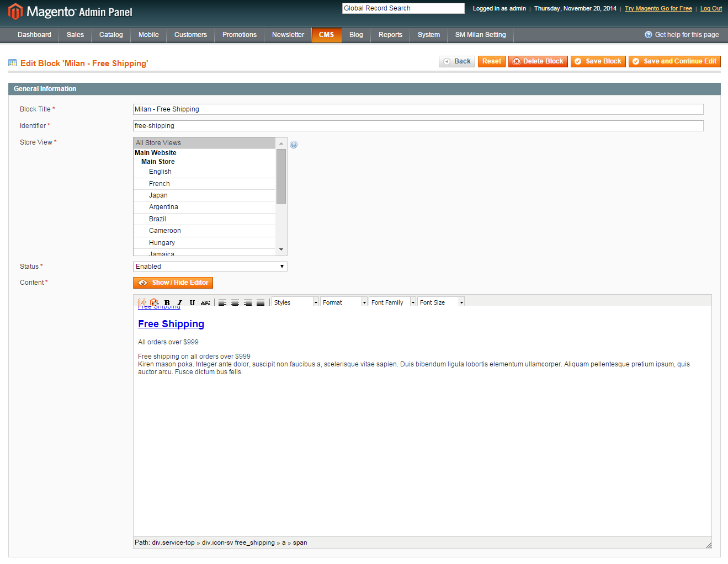Image resolution: width=728 pixels, height=564 pixels.
Task: Select the Hungary store view
Action: pyautogui.click(x=204, y=243)
